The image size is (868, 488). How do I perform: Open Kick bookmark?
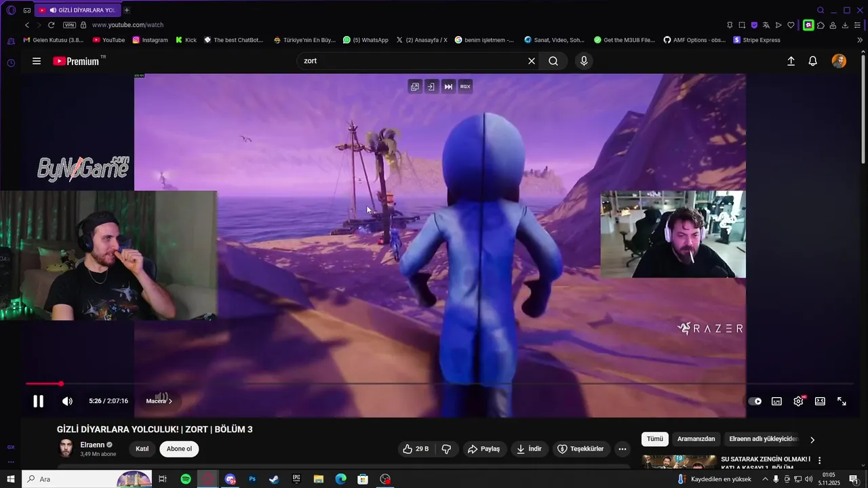pos(186,40)
